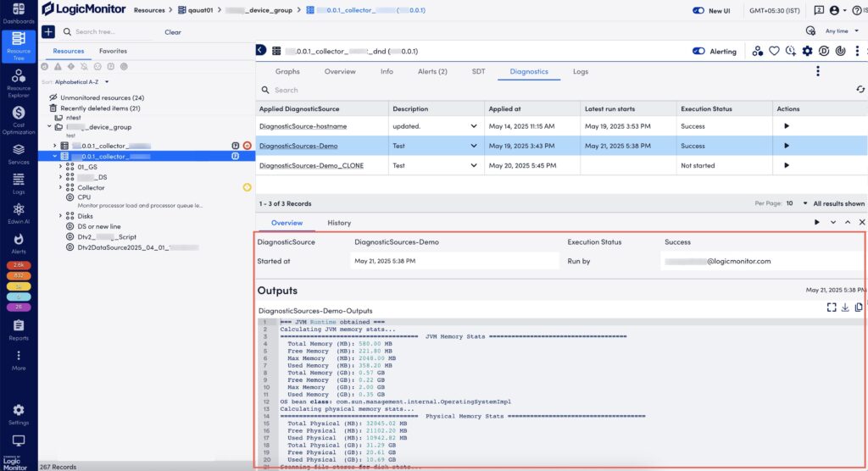Toggle the diamond error severity filter
Screen dimensions: 868x471
[71, 66]
